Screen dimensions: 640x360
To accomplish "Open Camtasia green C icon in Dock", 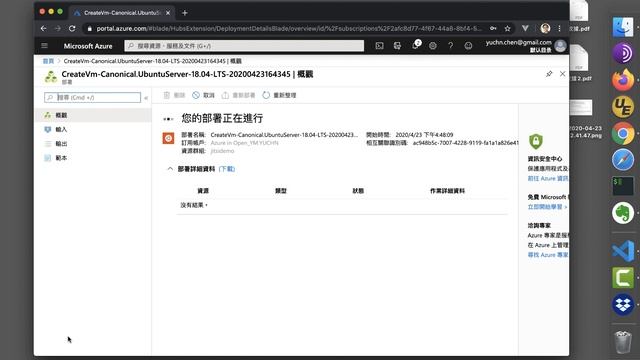I will tap(623, 278).
